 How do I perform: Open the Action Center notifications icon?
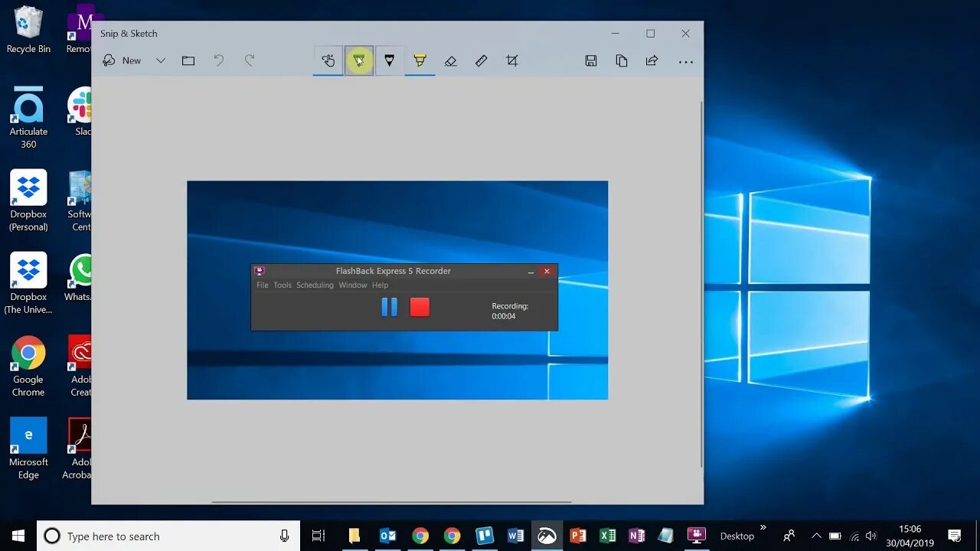pos(955,536)
